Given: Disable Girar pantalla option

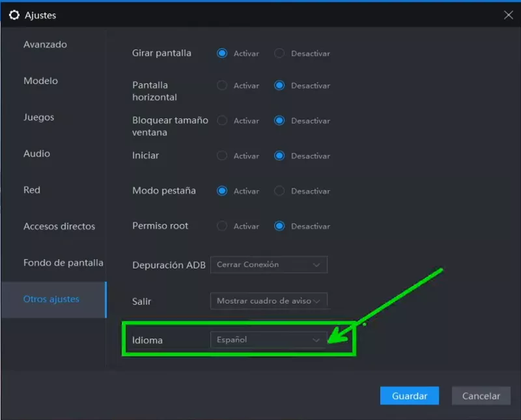Looking at the screenshot, I should (x=279, y=53).
